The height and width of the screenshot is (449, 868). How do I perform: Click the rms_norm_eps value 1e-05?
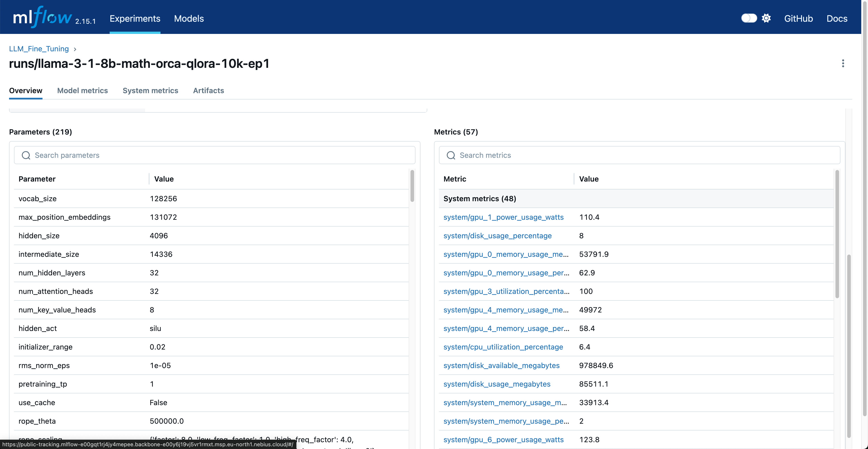[160, 365]
